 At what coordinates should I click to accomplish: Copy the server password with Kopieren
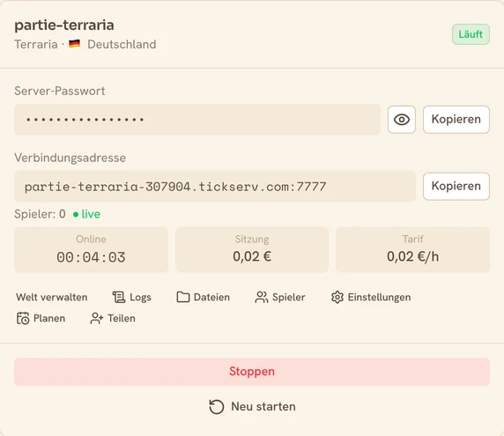(456, 120)
